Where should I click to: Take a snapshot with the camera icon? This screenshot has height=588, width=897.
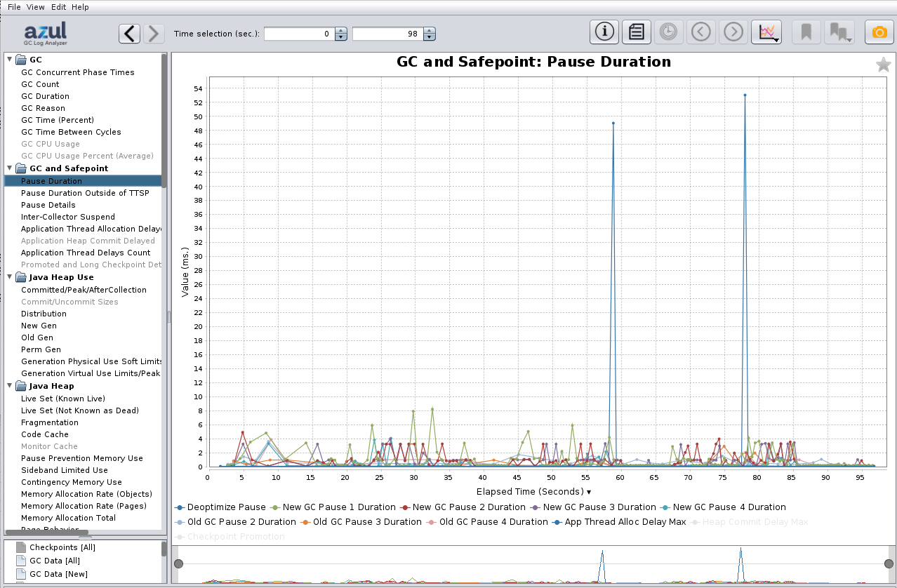(x=879, y=32)
